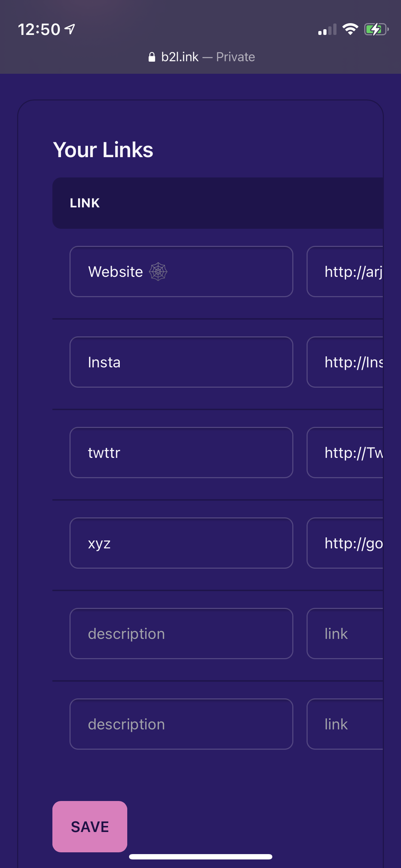Tap the location arrow beside the clock
Screen dimensions: 401x868
point(69,29)
